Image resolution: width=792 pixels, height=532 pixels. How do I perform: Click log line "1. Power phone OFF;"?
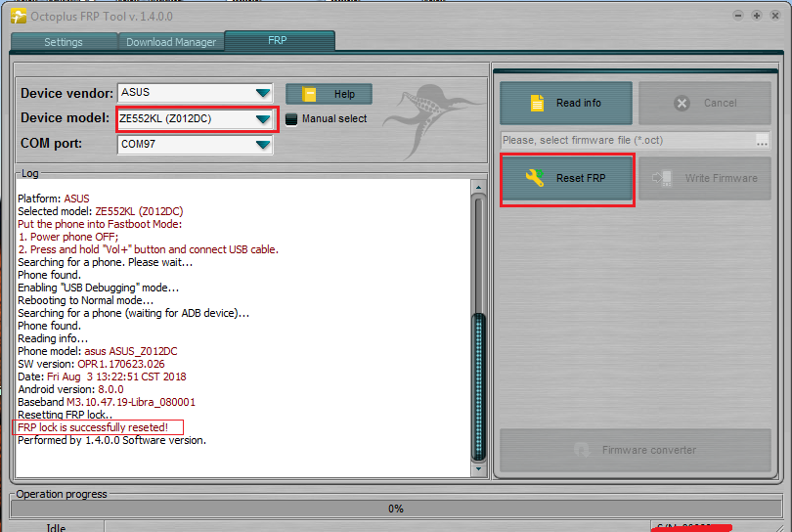tap(68, 237)
